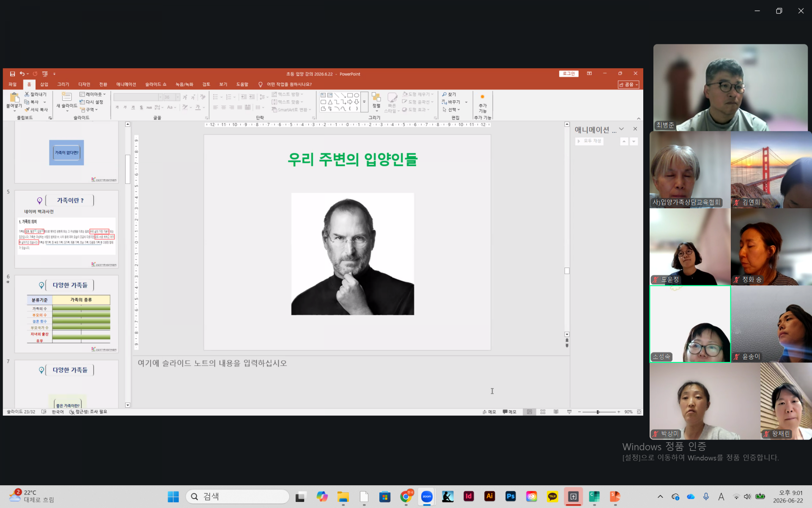Screen dimensions: 812x508
Task: Toggle Bold formatting in font group
Action: pyautogui.click(x=117, y=108)
